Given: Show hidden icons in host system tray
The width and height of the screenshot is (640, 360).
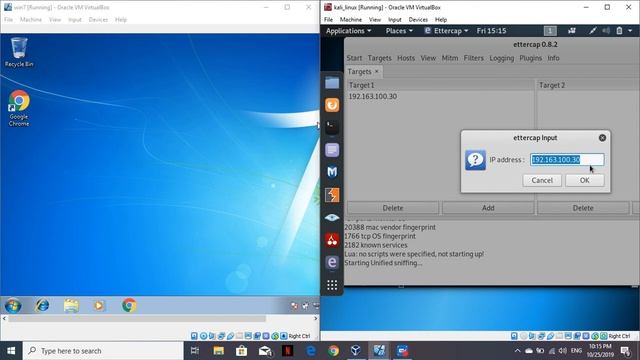Looking at the screenshot, I should [x=517, y=351].
